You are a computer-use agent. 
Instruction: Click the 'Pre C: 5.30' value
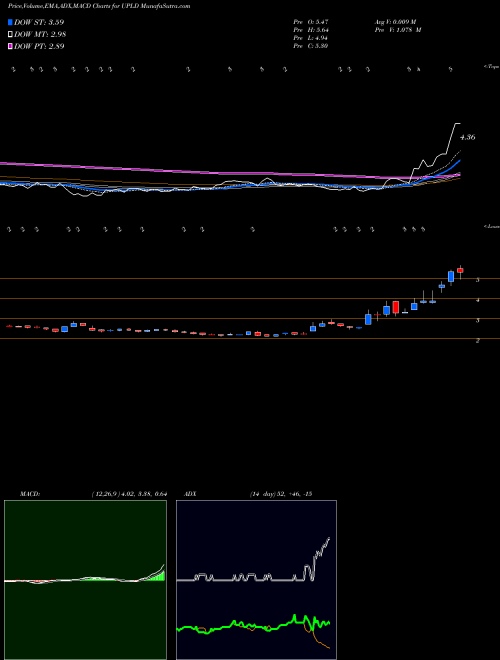311,46
